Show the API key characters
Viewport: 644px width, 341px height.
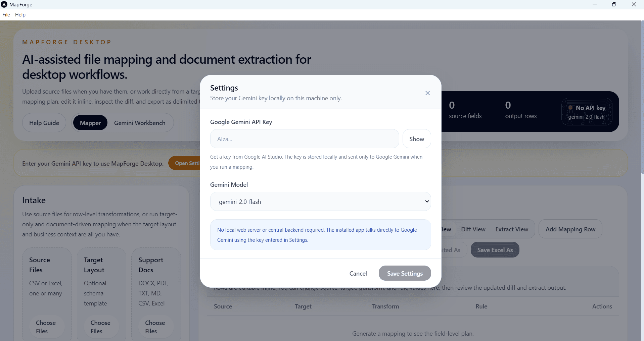point(417,139)
